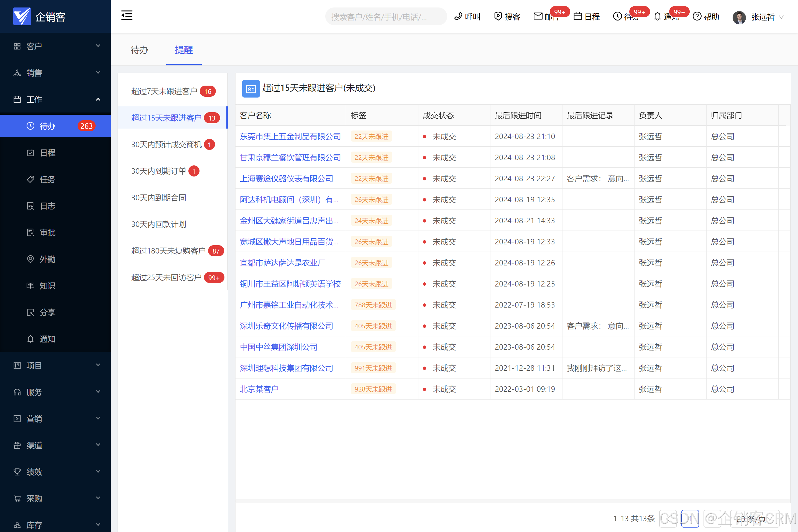798x532 pixels.
Task: Open the 帮助 question mark icon
Action: (x=697, y=16)
